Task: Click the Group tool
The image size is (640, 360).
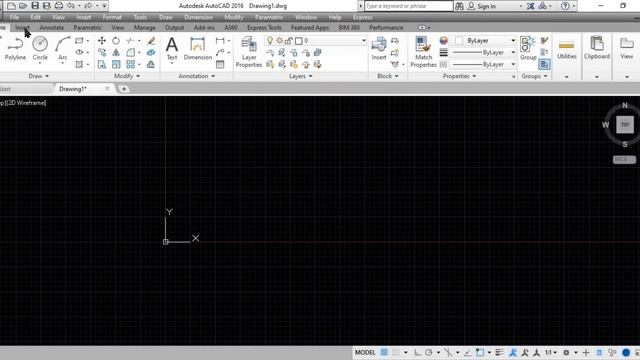Action: (528, 49)
